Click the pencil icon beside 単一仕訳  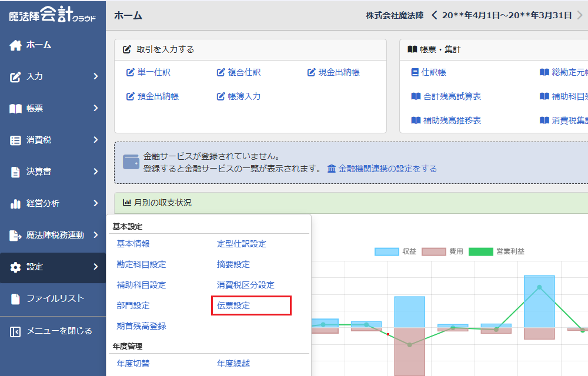click(131, 72)
